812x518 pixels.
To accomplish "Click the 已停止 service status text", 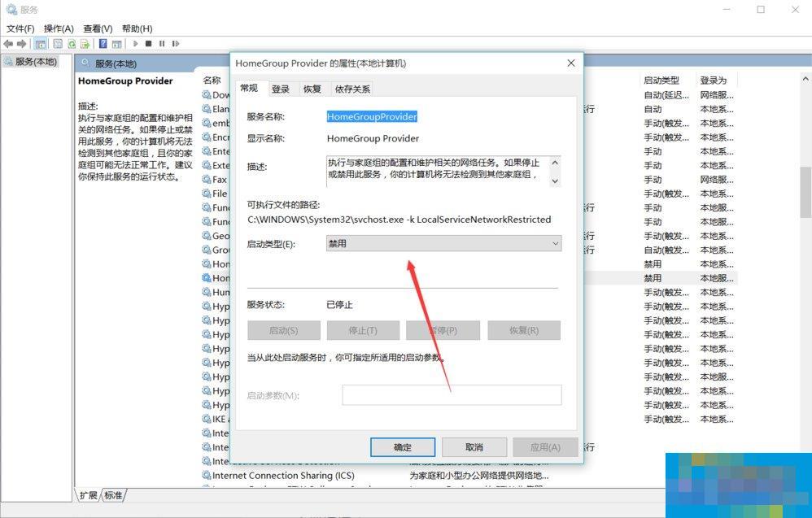I will coord(340,305).
